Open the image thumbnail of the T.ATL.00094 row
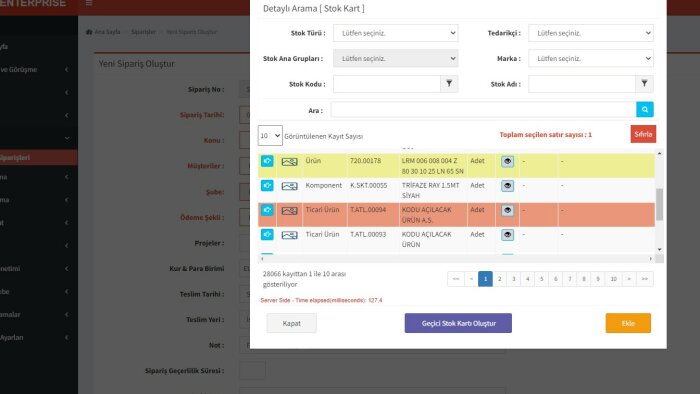The height and width of the screenshot is (394, 700). pyautogui.click(x=289, y=211)
